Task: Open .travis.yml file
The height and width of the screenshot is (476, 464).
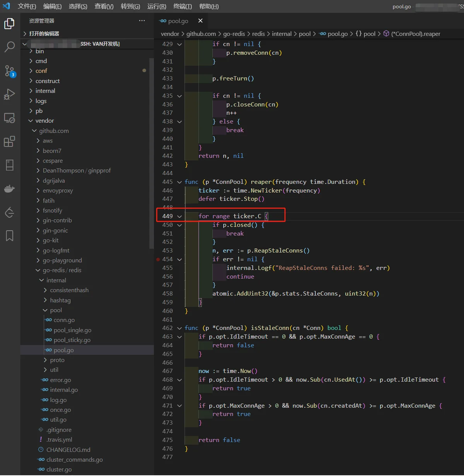Action: coord(87,440)
